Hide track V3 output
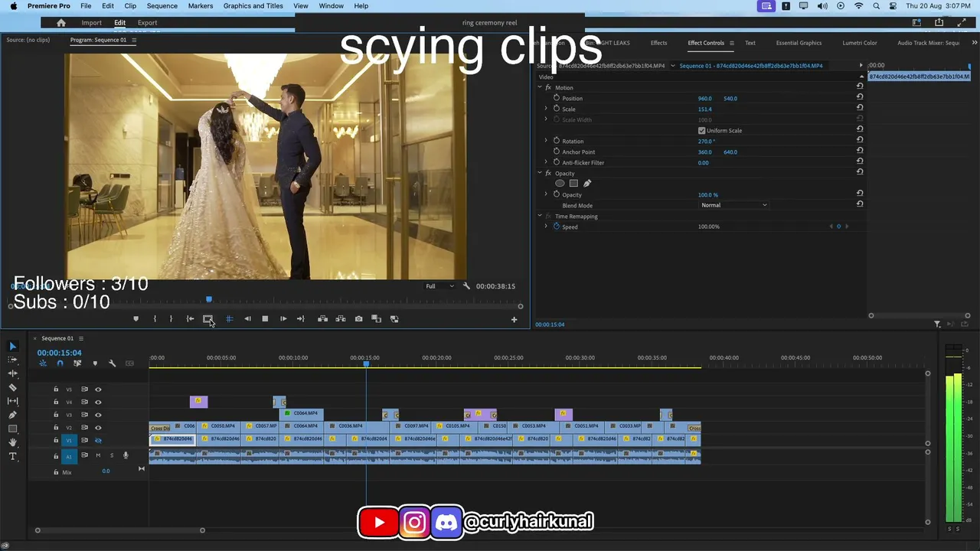The image size is (980, 551). (98, 415)
